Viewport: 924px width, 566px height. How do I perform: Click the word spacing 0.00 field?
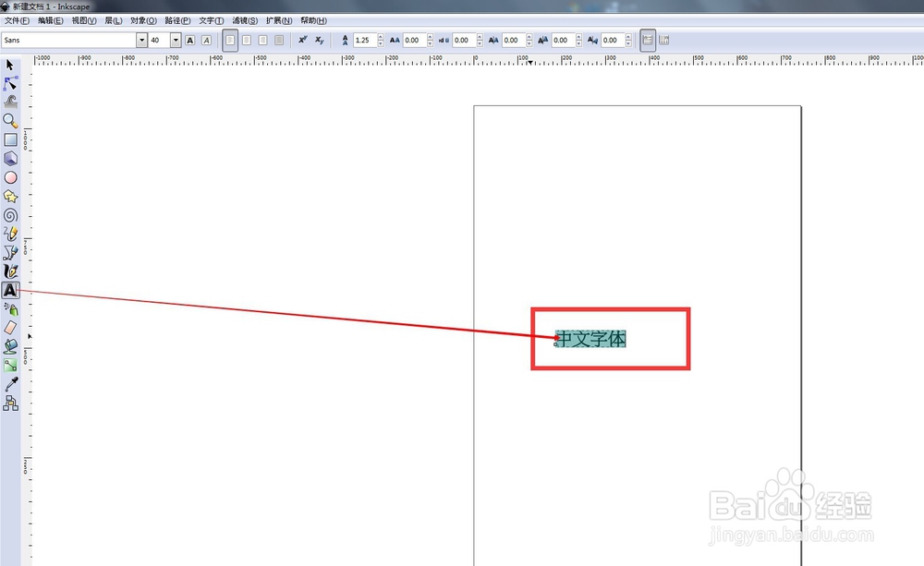[465, 40]
